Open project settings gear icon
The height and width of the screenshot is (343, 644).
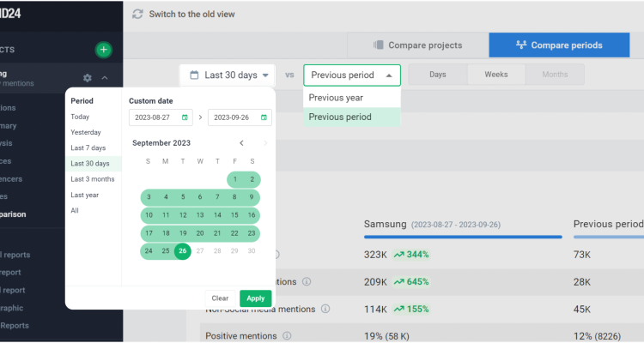tap(87, 78)
